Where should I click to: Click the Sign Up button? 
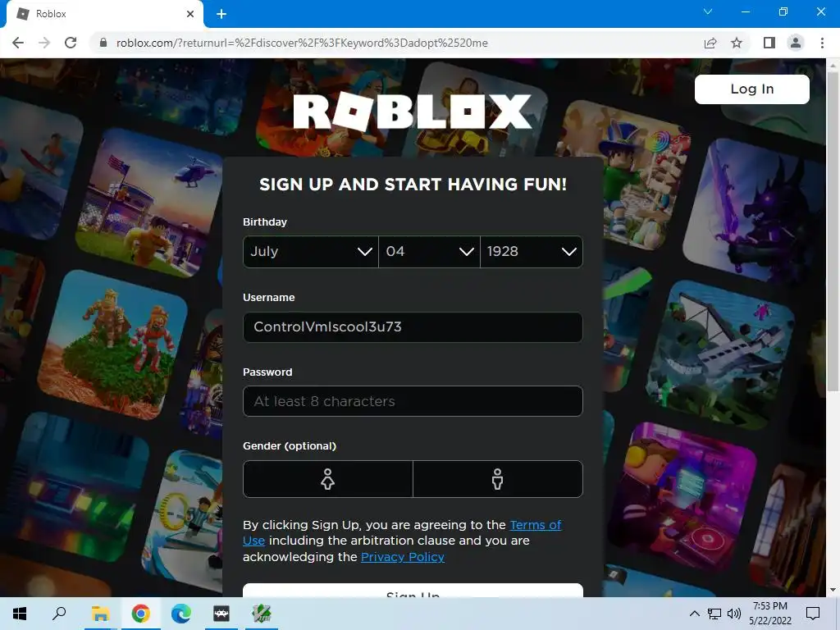(413, 591)
